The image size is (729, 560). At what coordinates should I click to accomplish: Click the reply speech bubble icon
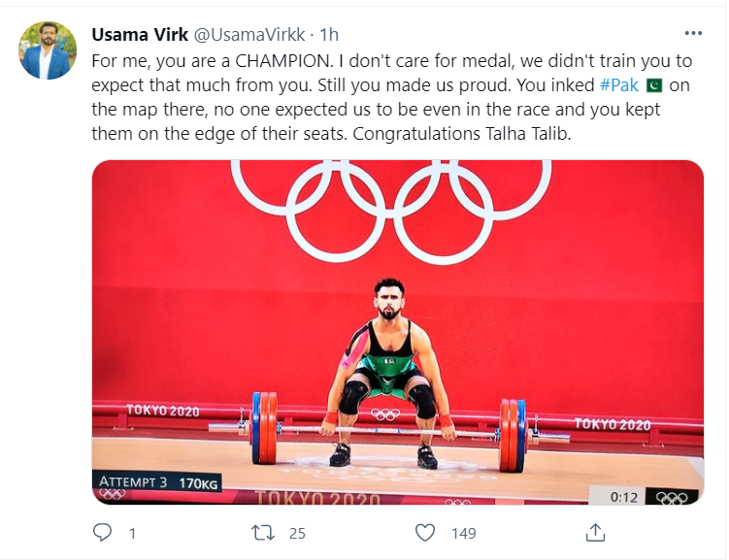[x=102, y=533]
